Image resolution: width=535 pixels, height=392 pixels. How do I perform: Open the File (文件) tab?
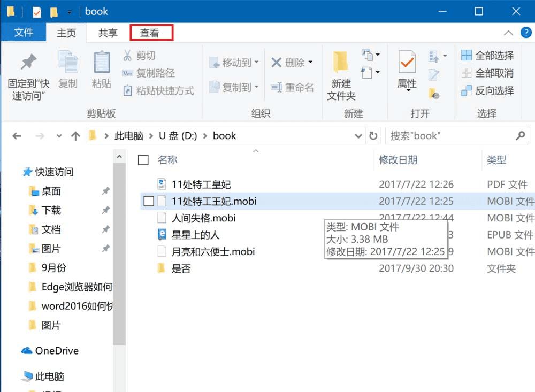pyautogui.click(x=24, y=33)
